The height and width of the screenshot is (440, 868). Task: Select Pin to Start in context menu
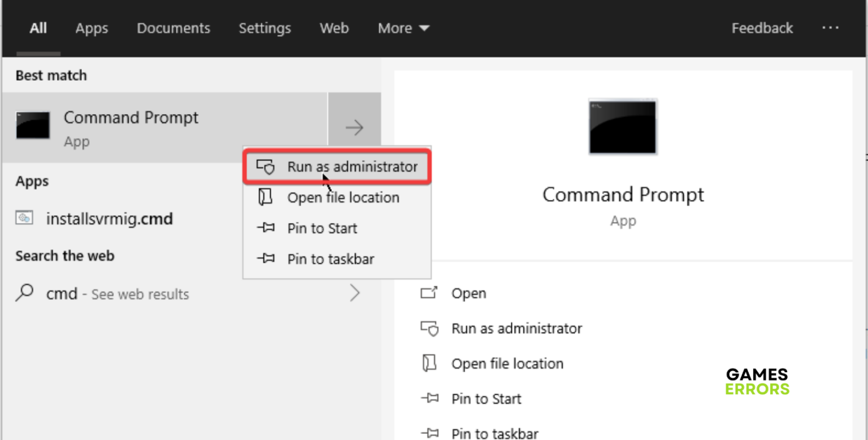pyautogui.click(x=322, y=229)
